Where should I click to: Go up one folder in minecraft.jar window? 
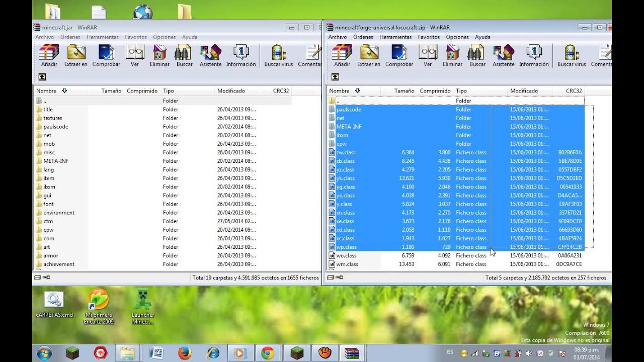[42, 77]
